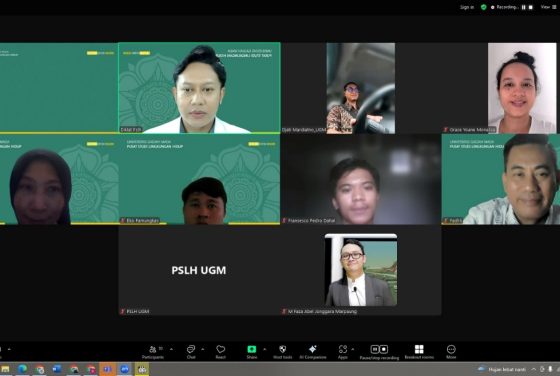Click the Recording... indicator
Screen dimensions: 560x376
pyautogui.click(x=505, y=7)
